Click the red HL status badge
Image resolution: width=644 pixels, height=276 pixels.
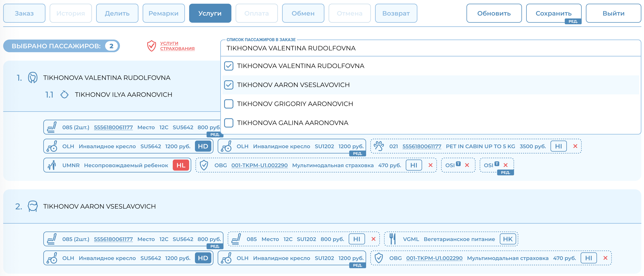[181, 165]
